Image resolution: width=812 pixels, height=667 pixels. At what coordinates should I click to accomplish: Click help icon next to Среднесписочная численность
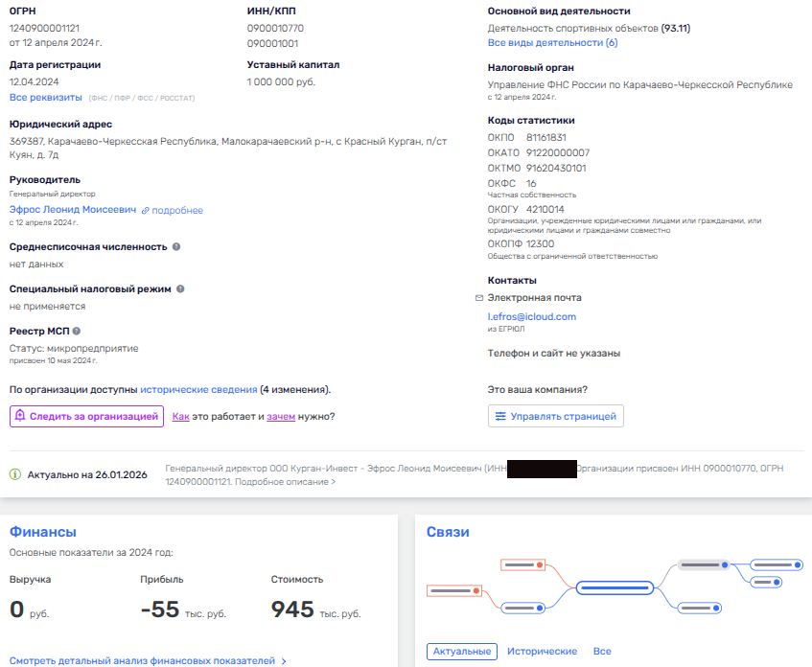tap(176, 246)
